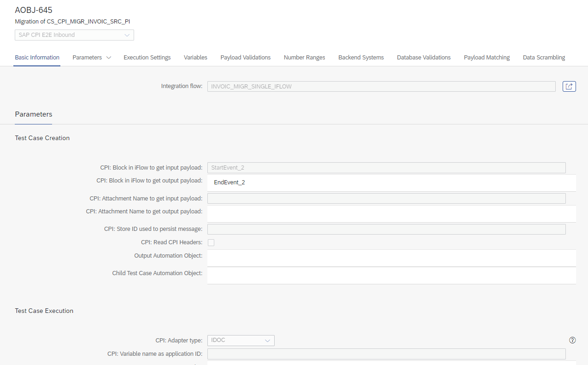Switch to the Execution Settings tab
The image size is (588, 365).
click(147, 58)
